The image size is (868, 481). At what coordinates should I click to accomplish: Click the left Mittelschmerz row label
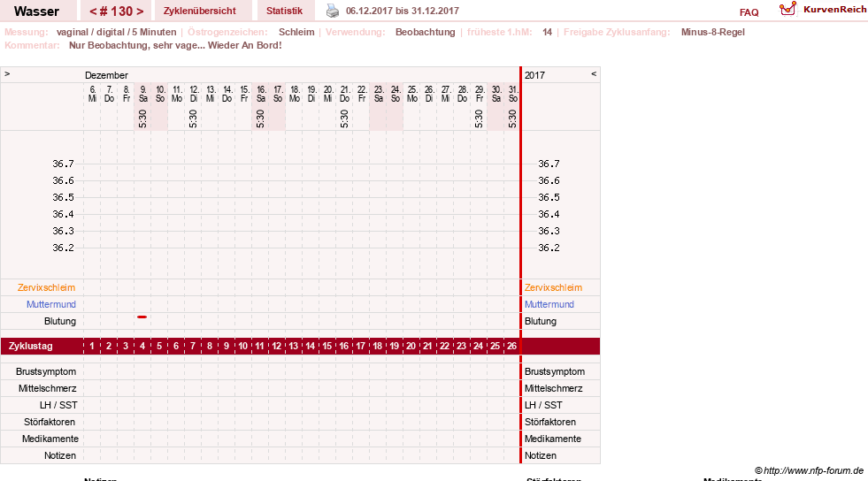point(47,388)
